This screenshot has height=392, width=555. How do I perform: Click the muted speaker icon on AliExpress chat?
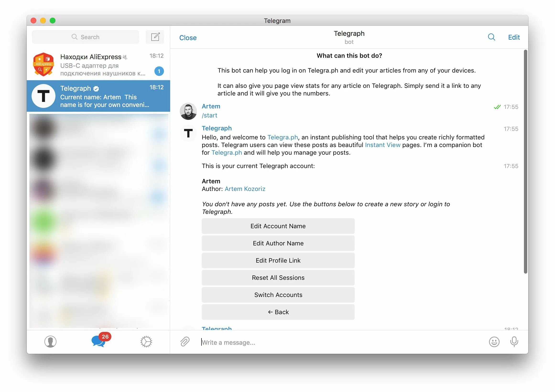[x=125, y=57]
